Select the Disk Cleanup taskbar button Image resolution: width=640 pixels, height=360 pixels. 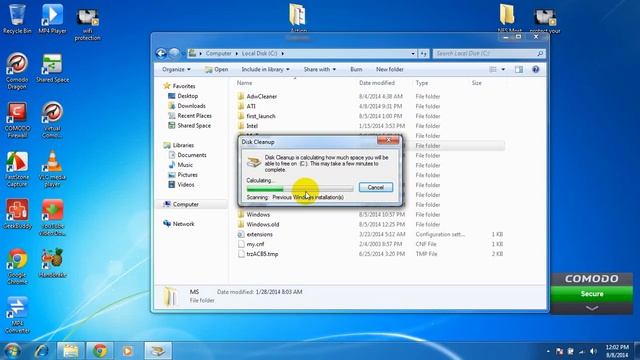tap(158, 351)
